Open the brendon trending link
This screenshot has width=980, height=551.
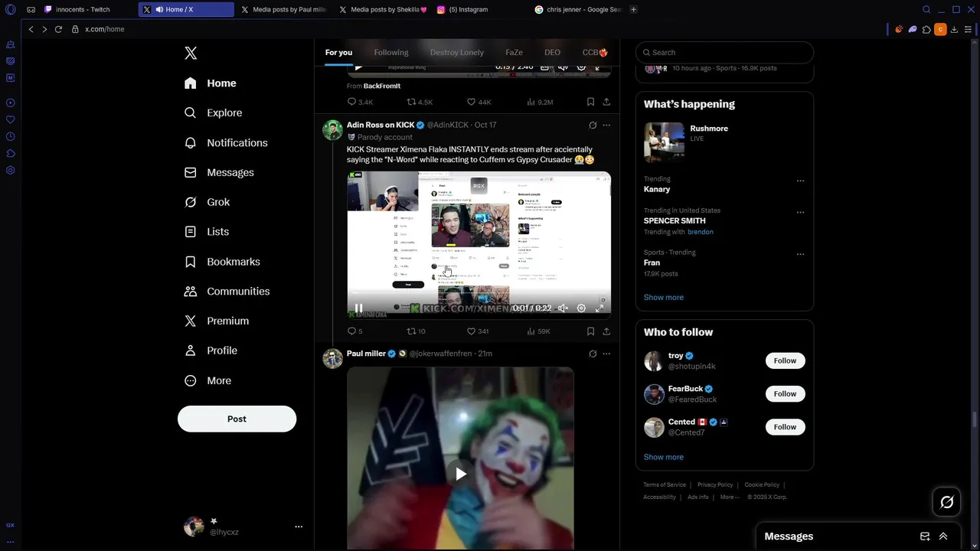pos(700,232)
